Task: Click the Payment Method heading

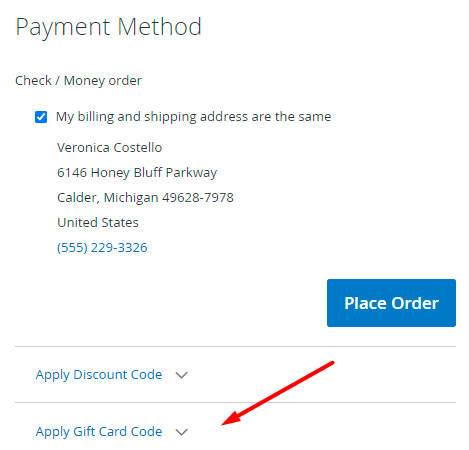Action: (109, 27)
